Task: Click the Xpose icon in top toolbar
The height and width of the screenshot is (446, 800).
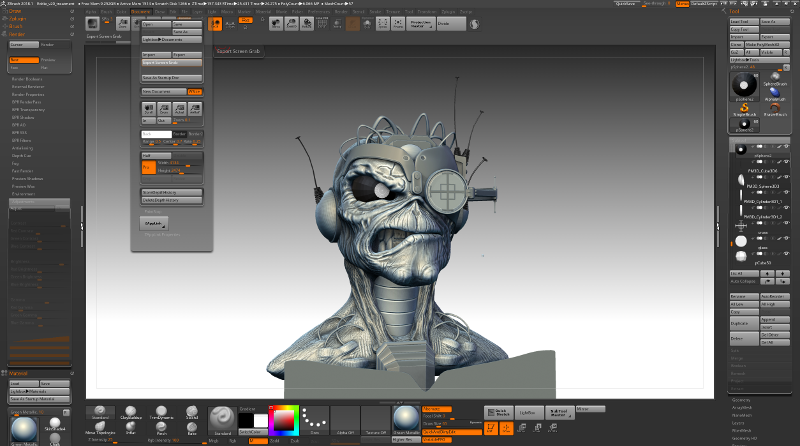Action: (383, 23)
